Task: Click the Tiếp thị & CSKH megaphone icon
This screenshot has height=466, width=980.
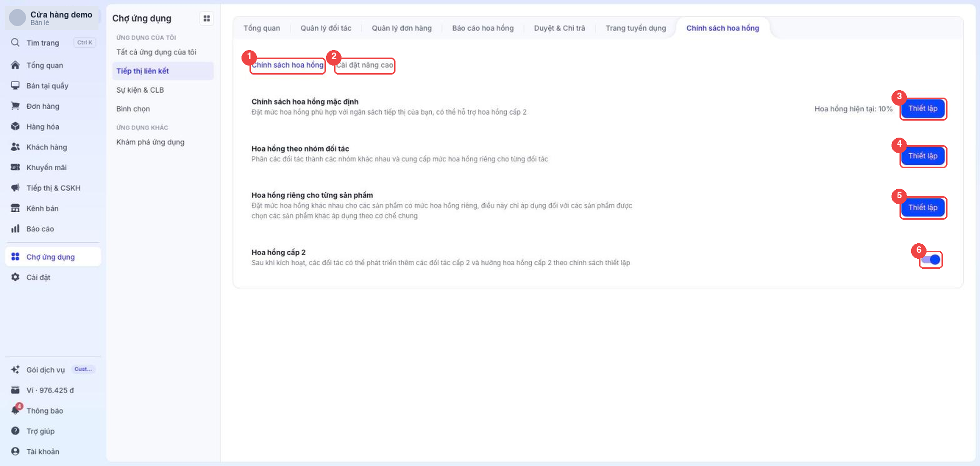Action: [15, 188]
